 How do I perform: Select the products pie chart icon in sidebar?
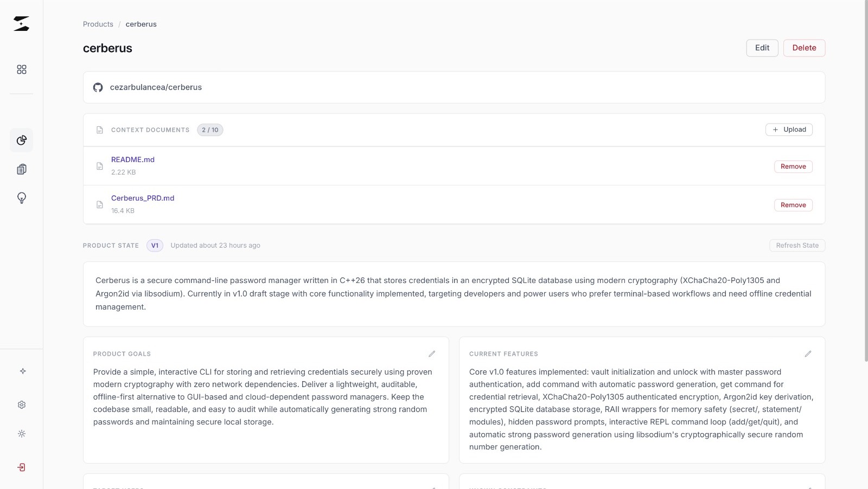click(21, 140)
